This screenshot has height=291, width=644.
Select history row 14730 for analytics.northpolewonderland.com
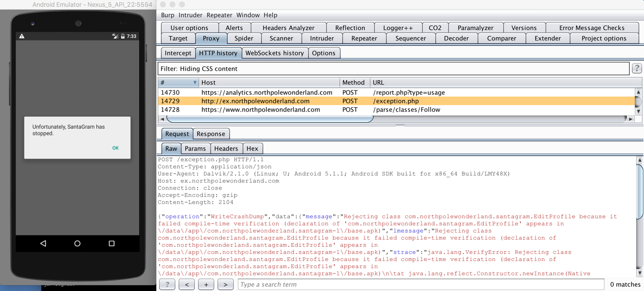397,93
